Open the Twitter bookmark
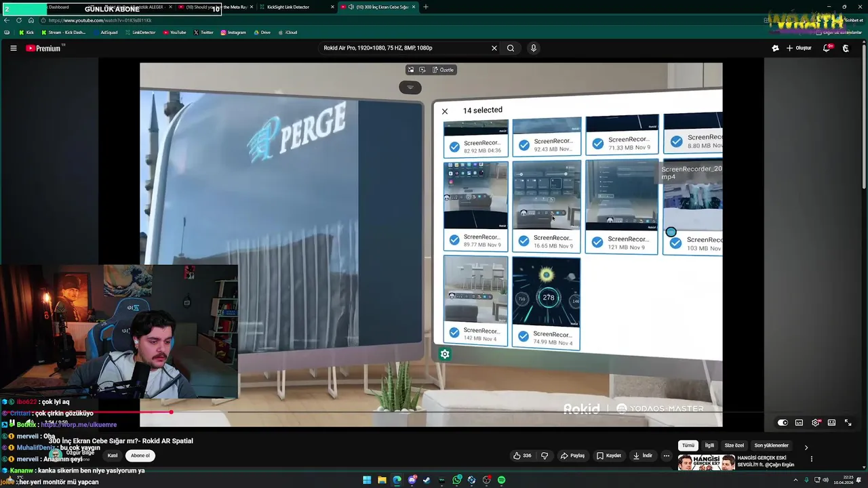This screenshot has width=868, height=488. tap(203, 33)
